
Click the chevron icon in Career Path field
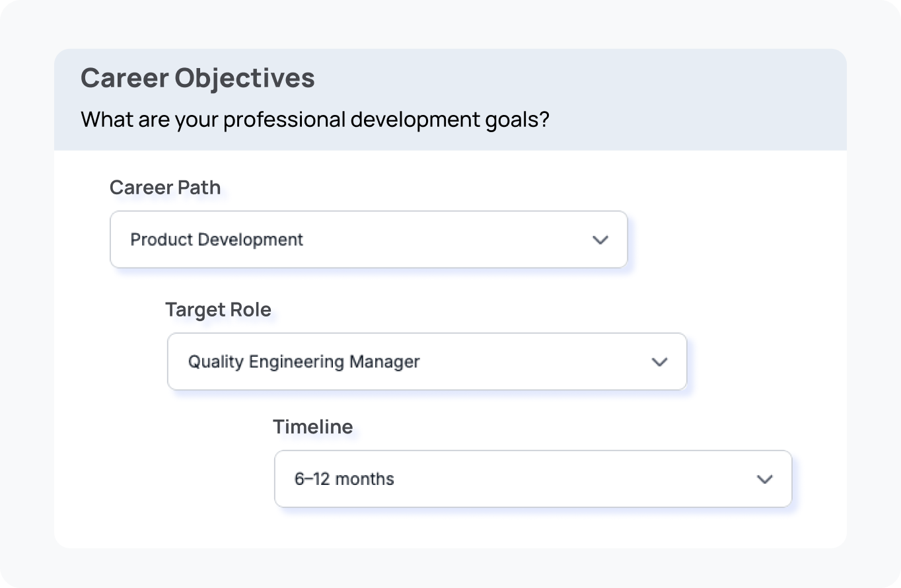[600, 240]
